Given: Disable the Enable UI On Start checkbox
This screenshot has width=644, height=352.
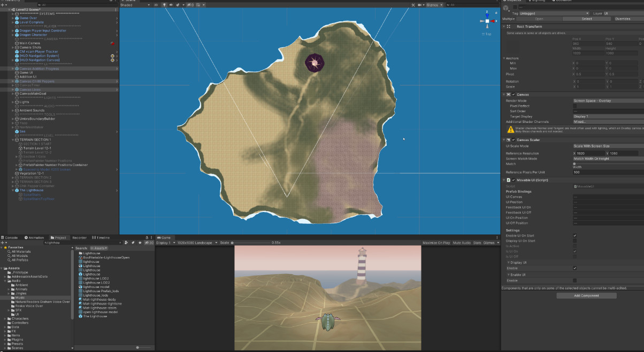Looking at the screenshot, I should pyautogui.click(x=575, y=236).
